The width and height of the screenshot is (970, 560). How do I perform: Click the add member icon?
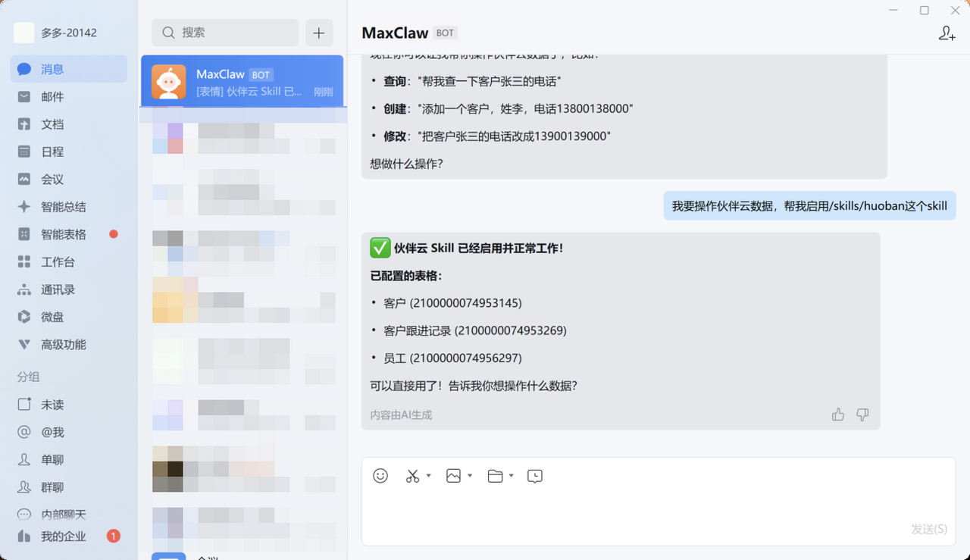click(947, 33)
